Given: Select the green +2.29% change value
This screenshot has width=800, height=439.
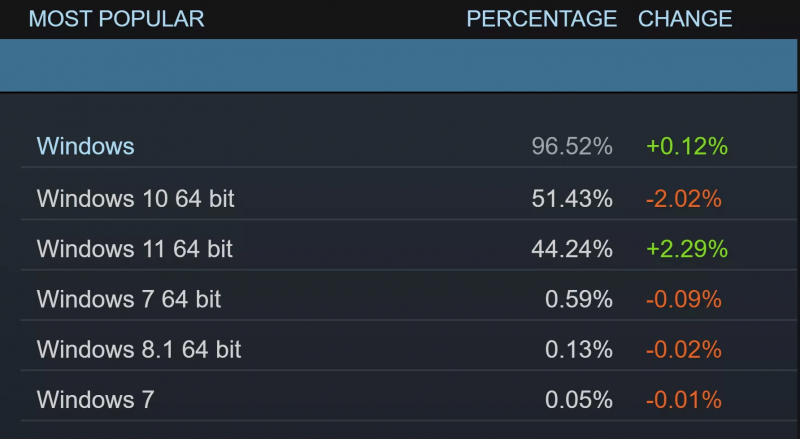Looking at the screenshot, I should tap(686, 249).
